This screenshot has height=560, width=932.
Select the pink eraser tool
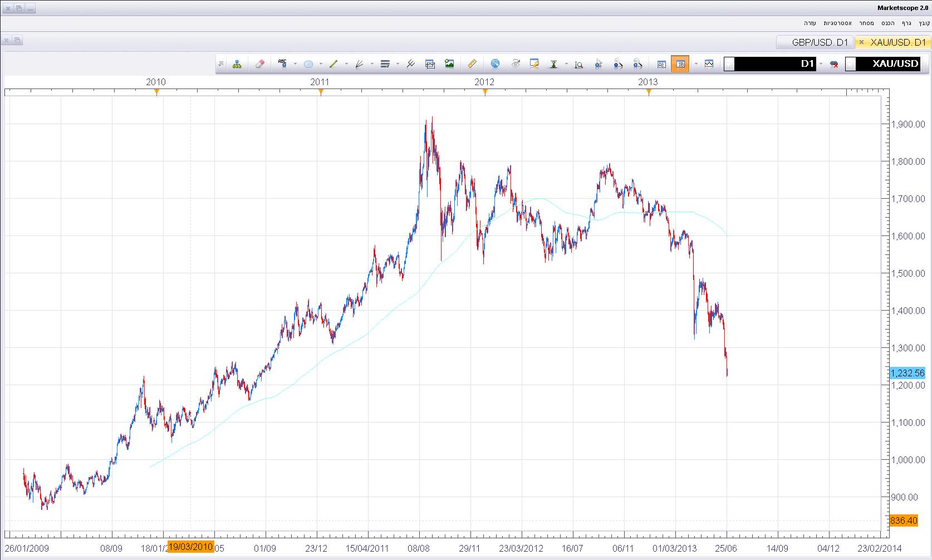[x=259, y=64]
